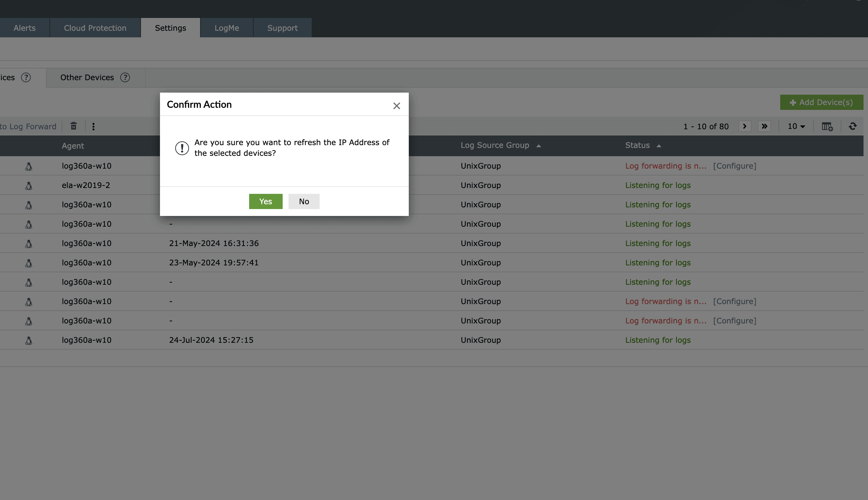Click first [Configure] link in Status
868x500 pixels.
click(735, 166)
